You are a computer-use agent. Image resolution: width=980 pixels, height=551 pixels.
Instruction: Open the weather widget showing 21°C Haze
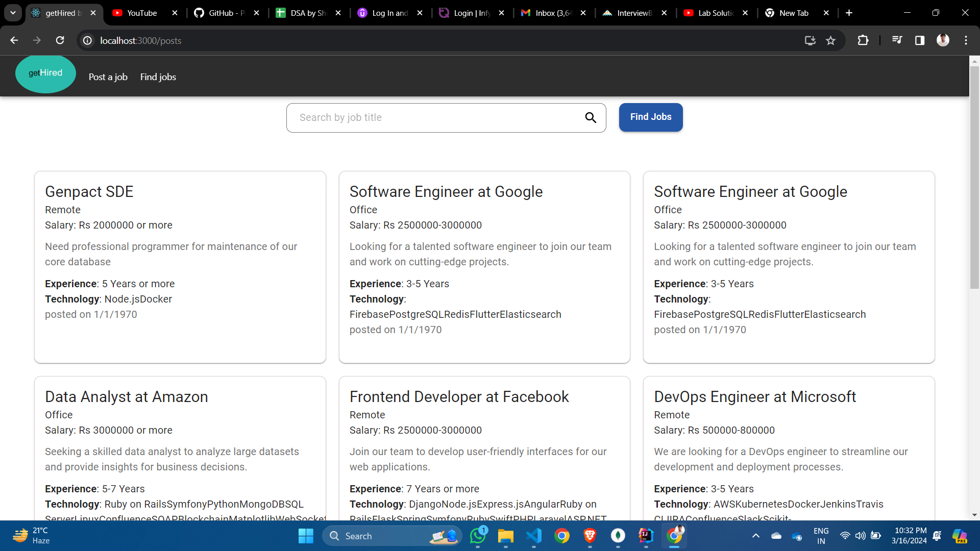32,536
